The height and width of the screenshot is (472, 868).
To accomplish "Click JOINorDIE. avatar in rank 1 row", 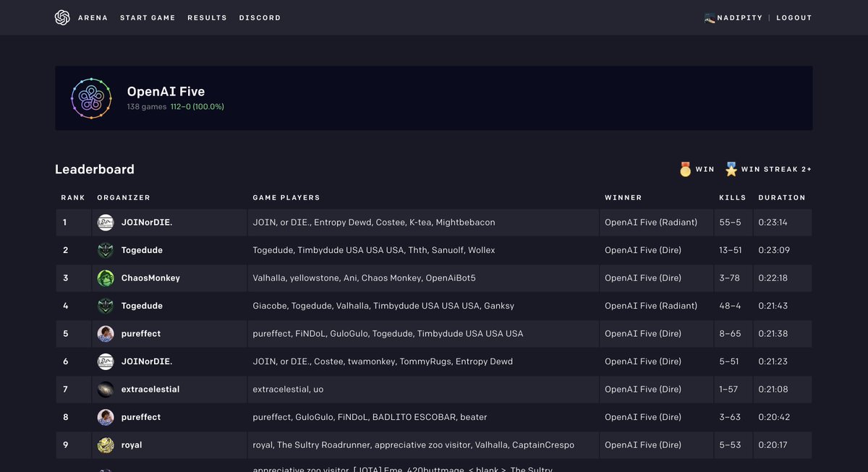I will (x=106, y=223).
